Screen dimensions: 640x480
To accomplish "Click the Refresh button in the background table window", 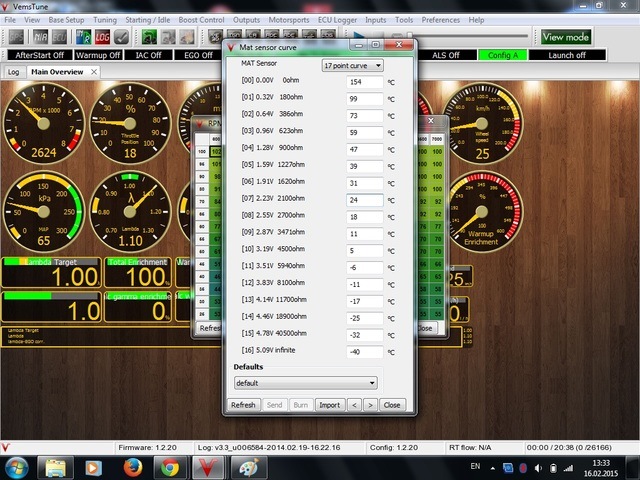I will [209, 328].
